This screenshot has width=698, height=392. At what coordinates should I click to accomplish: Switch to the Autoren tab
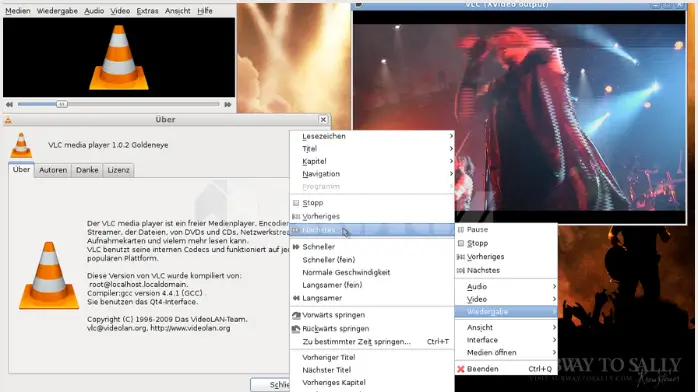(x=53, y=170)
